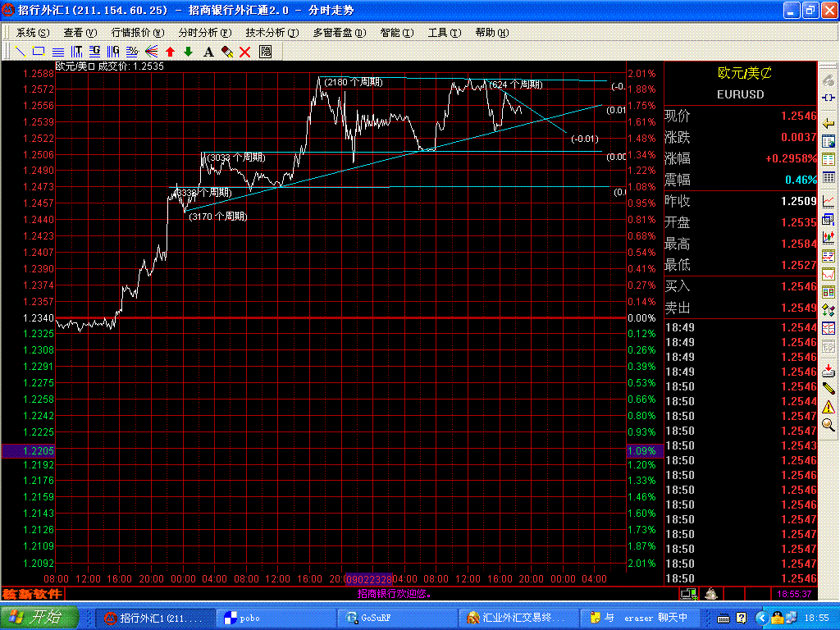Place a red up arrow marker
This screenshot has height=630, width=840.
click(171, 52)
